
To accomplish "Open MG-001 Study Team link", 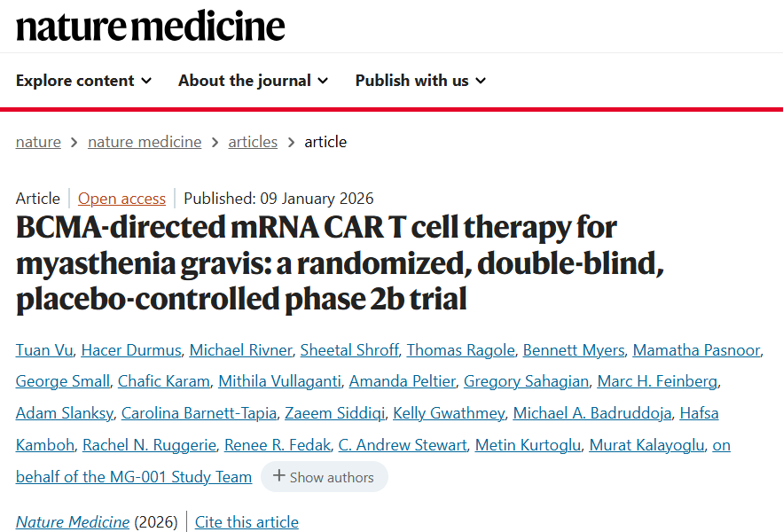I will click(x=133, y=477).
